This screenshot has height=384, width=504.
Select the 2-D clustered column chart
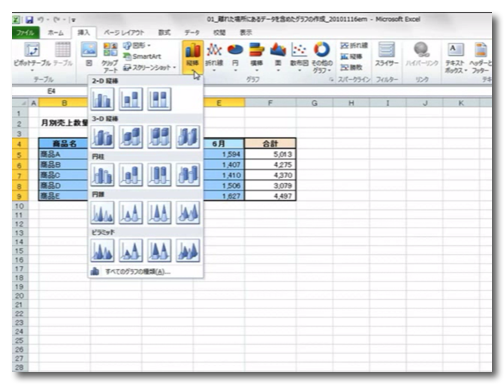[x=102, y=99]
